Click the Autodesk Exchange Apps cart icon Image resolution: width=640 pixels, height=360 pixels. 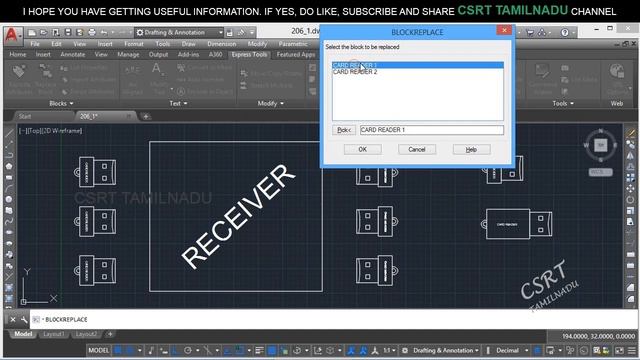[x=530, y=32]
